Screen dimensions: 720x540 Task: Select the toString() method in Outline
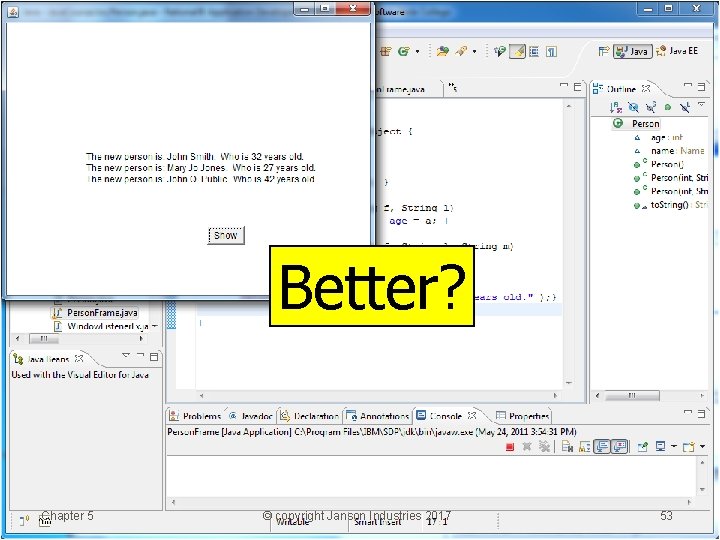(x=670, y=205)
